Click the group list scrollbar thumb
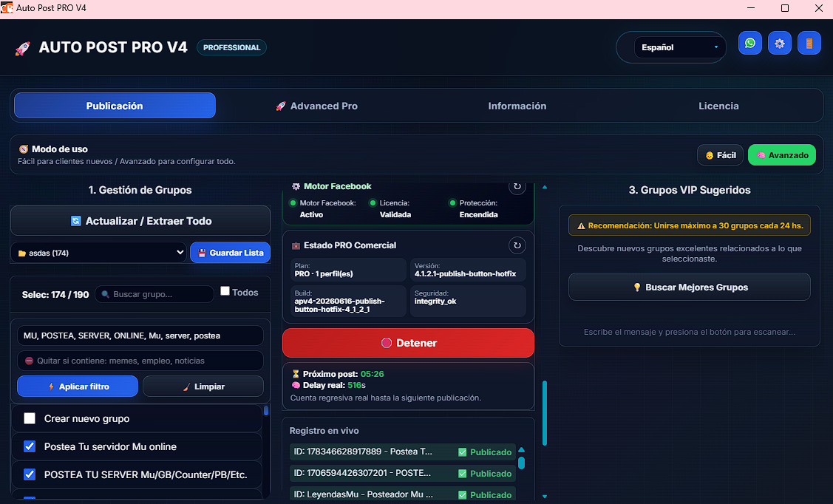The width and height of the screenshot is (833, 504). [x=266, y=411]
